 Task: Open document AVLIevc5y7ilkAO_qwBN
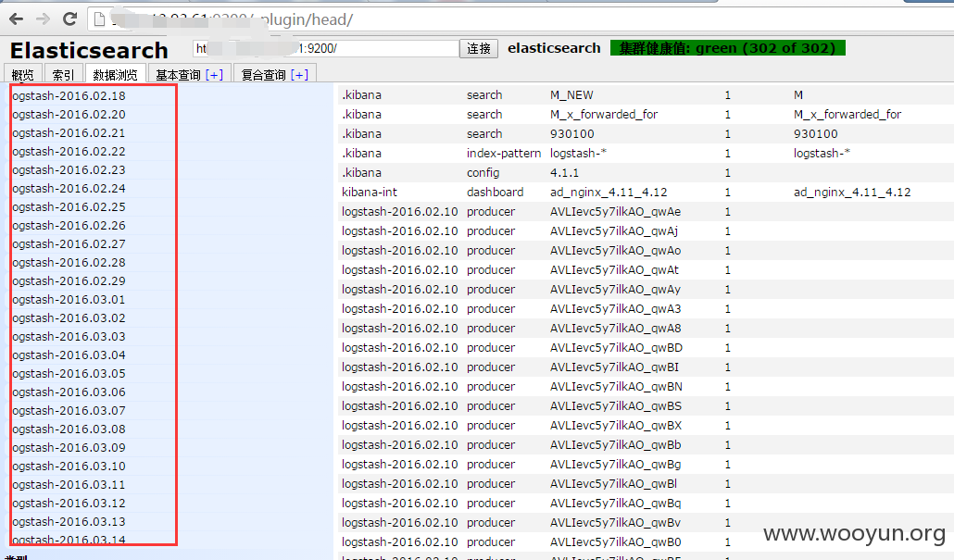pos(646,387)
